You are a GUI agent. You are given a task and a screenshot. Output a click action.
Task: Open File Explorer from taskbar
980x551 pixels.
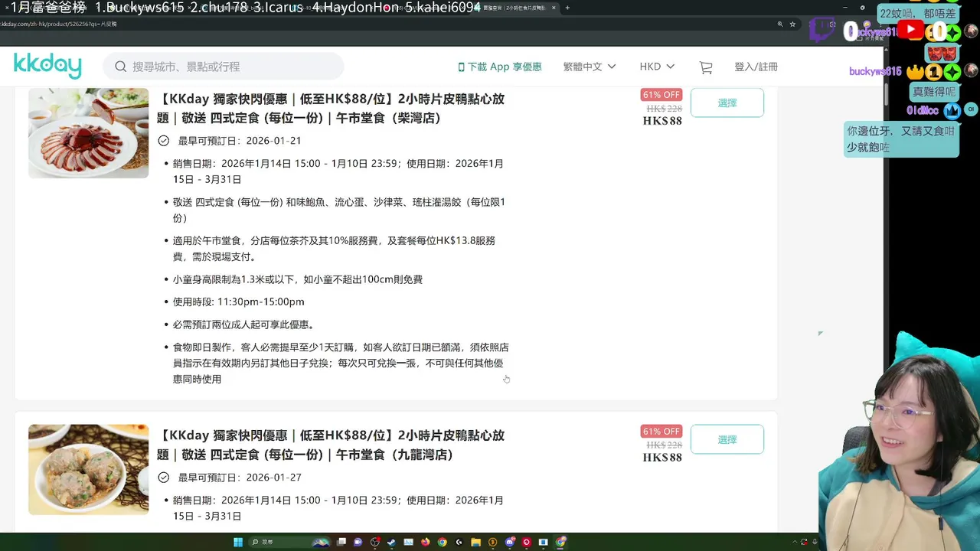tap(475, 542)
